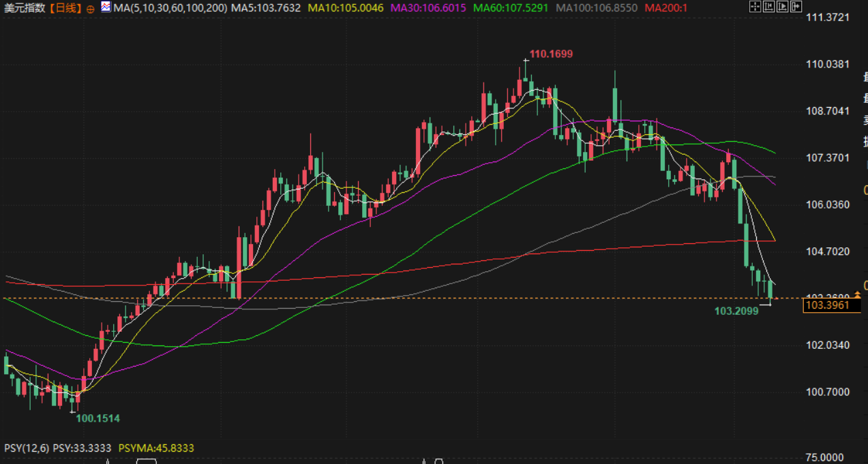Viewport: 868px width, 464px height.
Task: Click the 100.1514 low price label
Action: pyautogui.click(x=98, y=418)
